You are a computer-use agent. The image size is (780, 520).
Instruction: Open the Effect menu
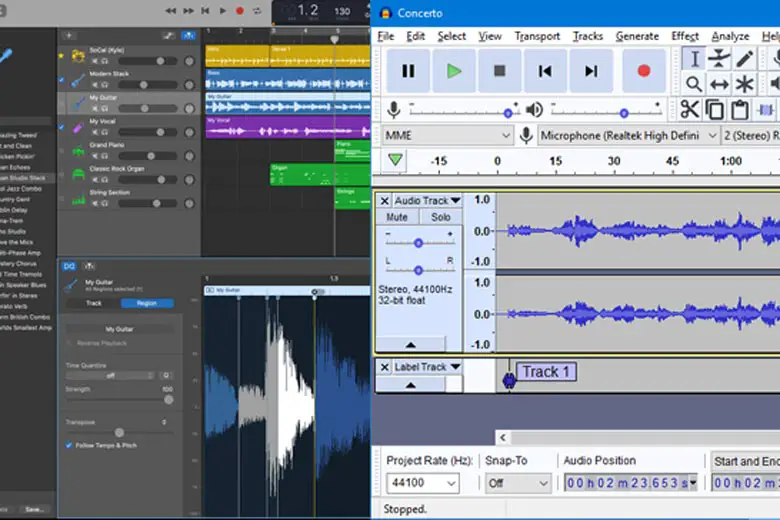tap(685, 36)
